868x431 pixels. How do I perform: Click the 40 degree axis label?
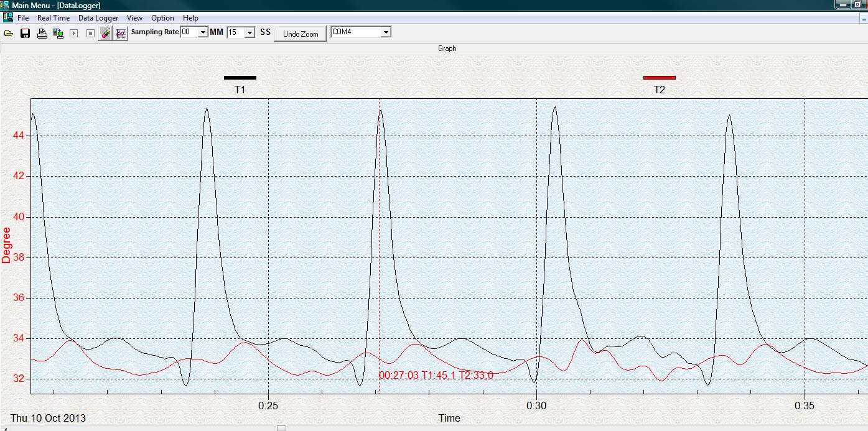coord(17,217)
